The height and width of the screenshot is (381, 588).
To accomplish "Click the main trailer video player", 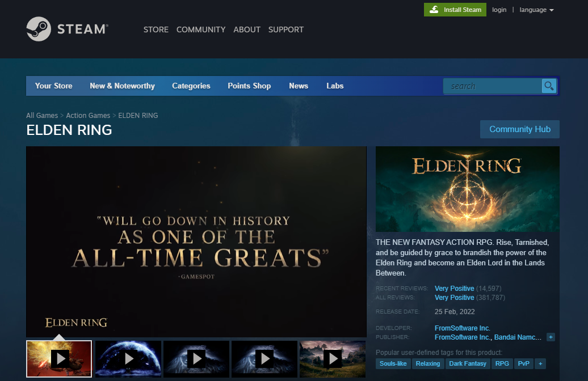I will (196, 242).
